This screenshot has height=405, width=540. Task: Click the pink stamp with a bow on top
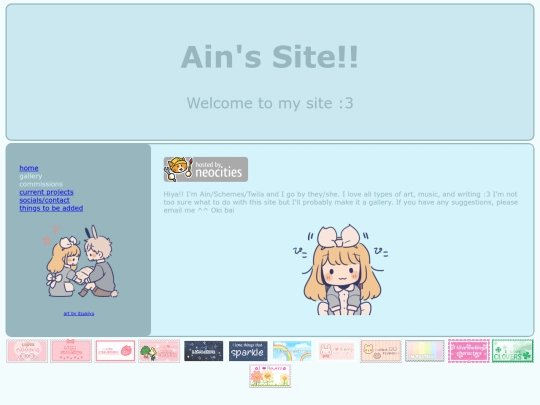(71, 351)
